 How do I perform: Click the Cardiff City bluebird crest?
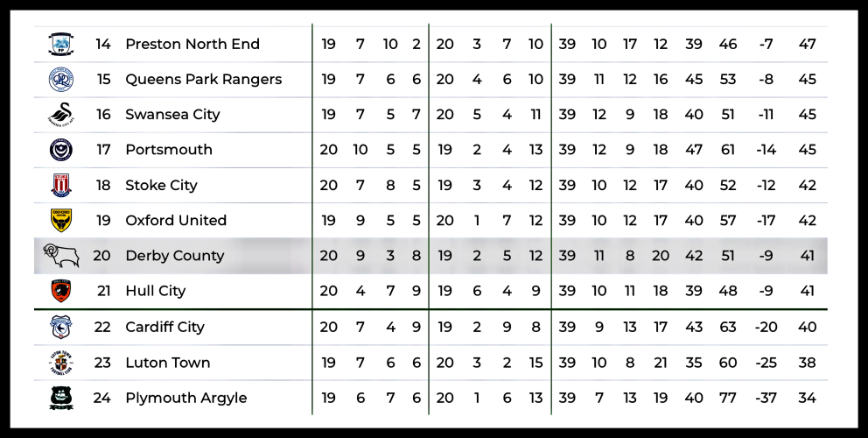point(60,327)
